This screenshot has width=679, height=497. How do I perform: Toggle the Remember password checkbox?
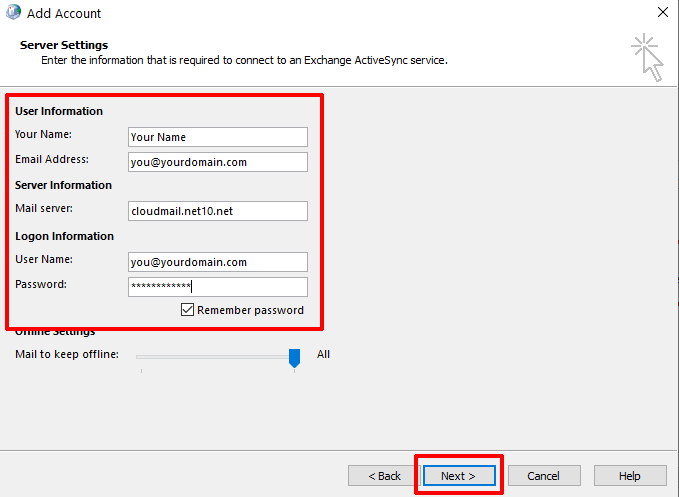click(x=188, y=310)
